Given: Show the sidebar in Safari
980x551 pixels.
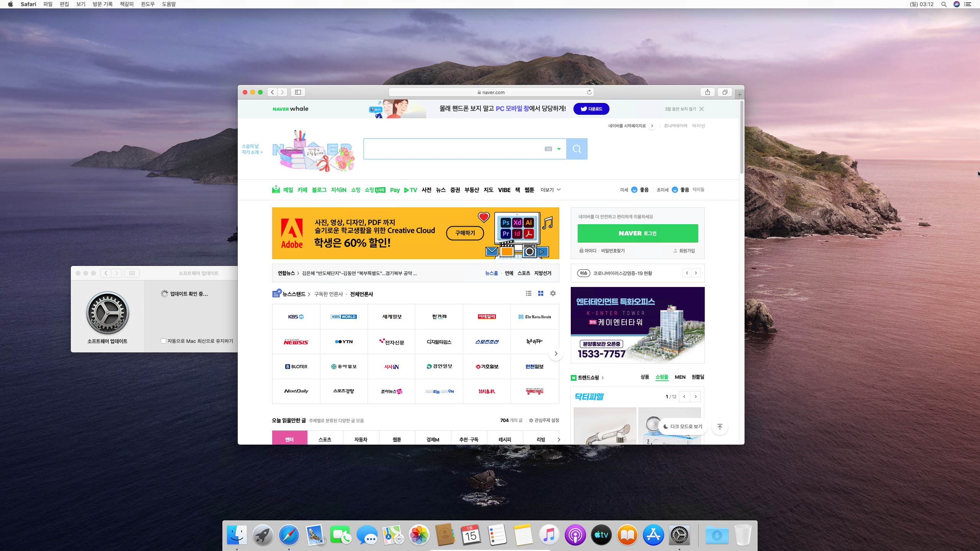Looking at the screenshot, I should 298,92.
